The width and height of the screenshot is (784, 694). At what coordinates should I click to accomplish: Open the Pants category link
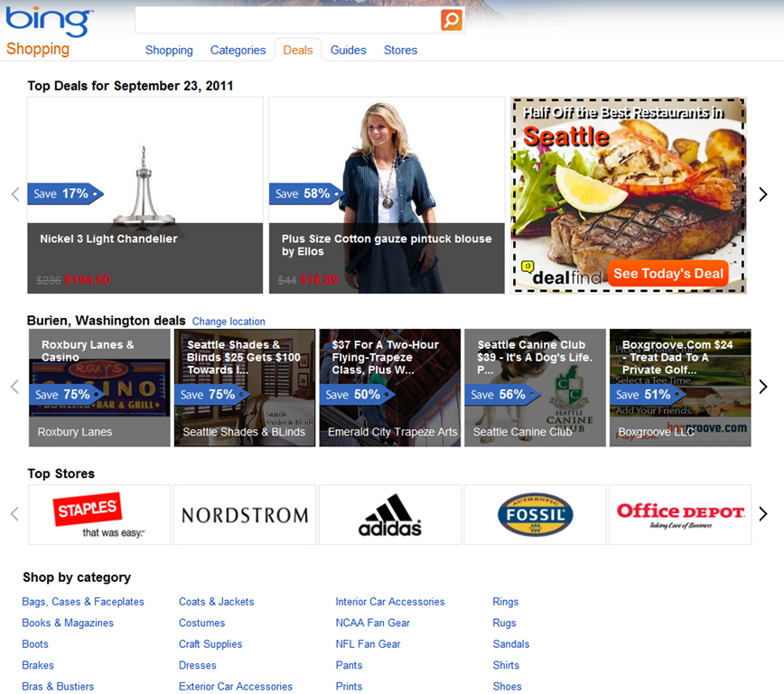tap(349, 665)
